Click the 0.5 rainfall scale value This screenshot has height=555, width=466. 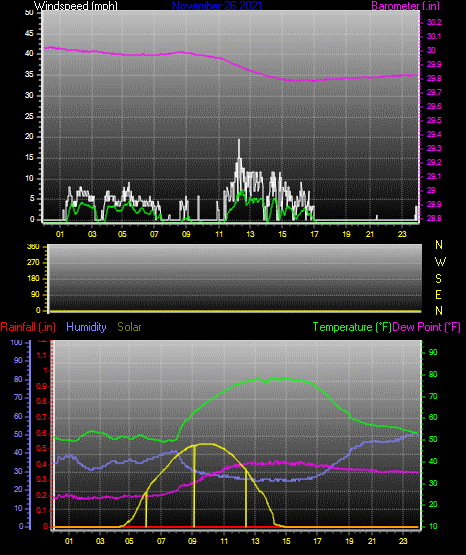point(42,448)
